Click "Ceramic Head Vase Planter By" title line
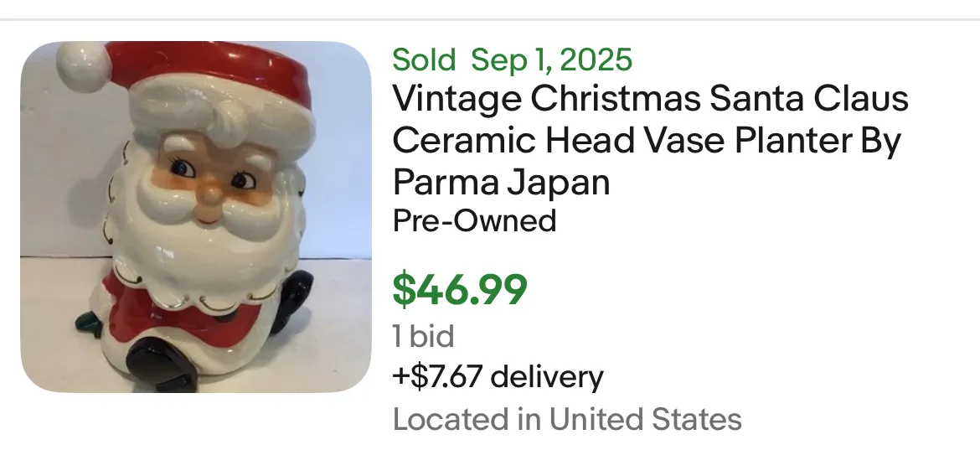 pos(645,140)
